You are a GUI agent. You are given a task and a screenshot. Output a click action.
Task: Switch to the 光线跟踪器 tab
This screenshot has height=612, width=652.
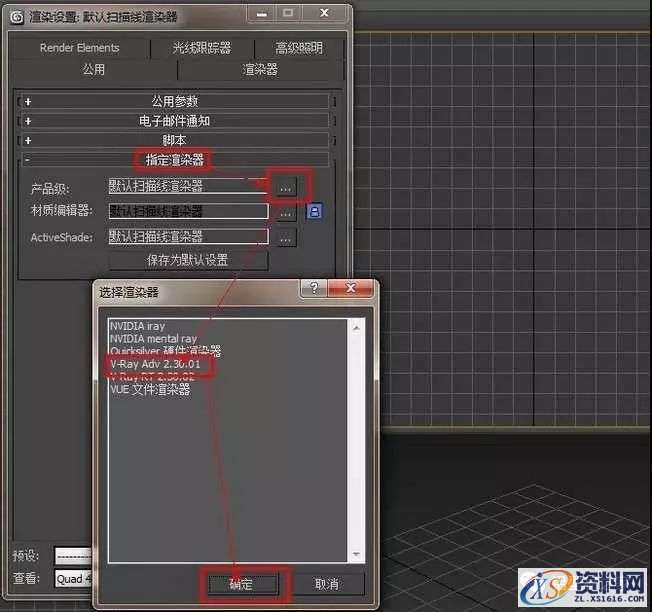202,48
